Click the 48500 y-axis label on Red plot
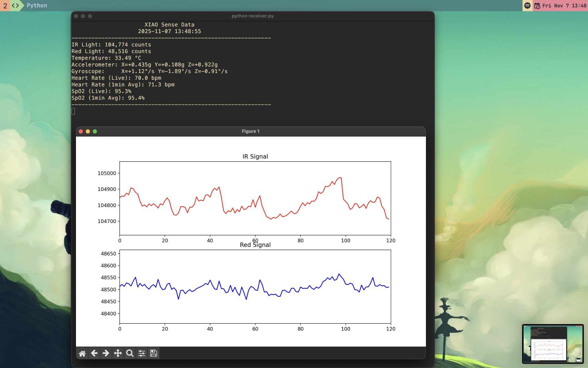Viewport: 588px width, 368px height. click(x=109, y=289)
